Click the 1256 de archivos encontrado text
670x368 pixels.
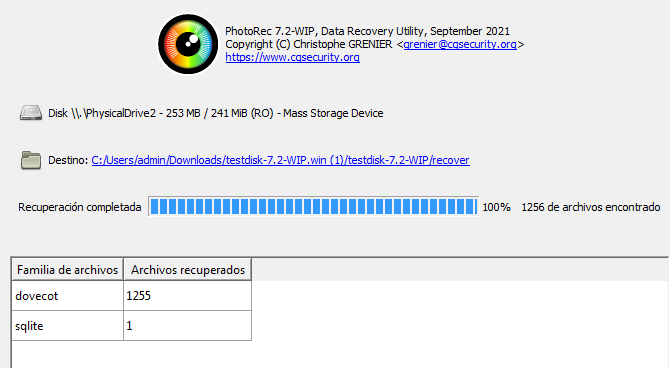tap(591, 207)
